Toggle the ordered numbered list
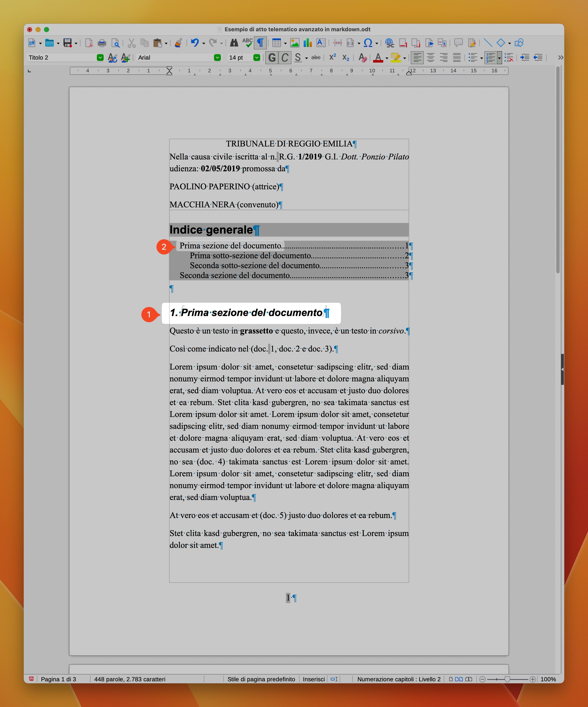This screenshot has height=707, width=588. (x=491, y=58)
